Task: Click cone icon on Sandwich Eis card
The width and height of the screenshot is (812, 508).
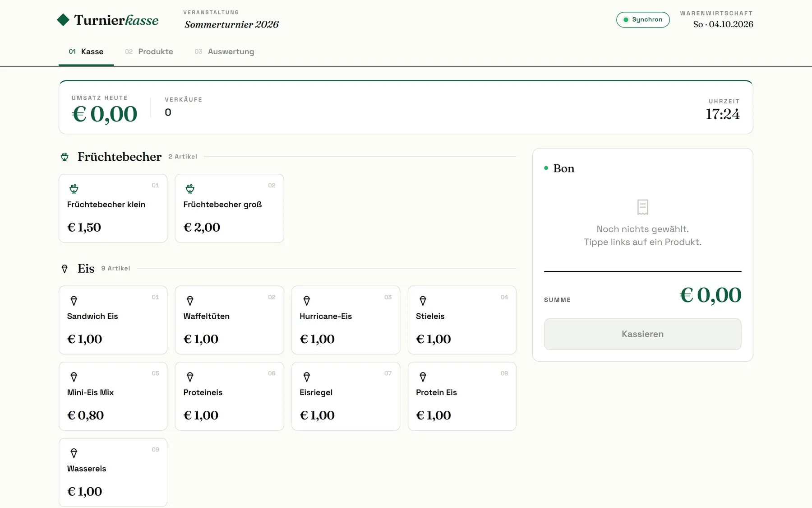Action: (x=74, y=300)
